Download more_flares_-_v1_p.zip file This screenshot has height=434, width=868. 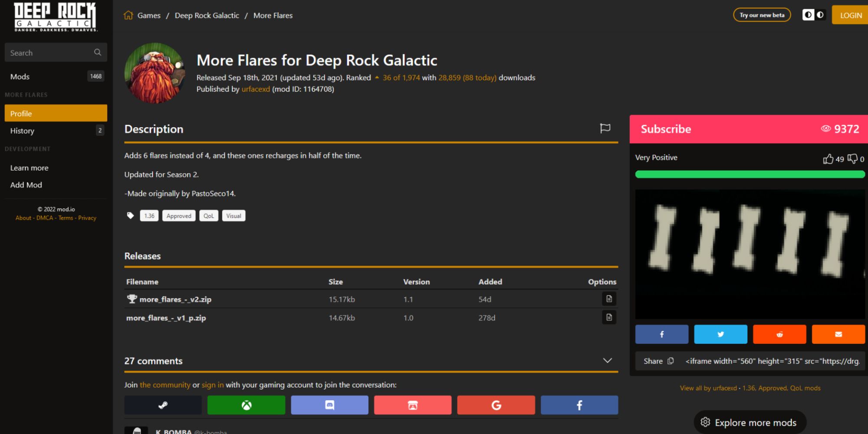[x=166, y=318]
